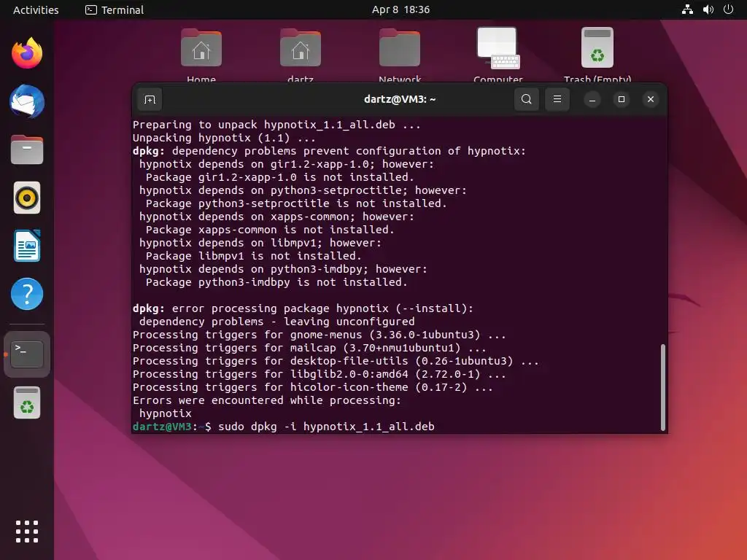Click 'Package libmpv1 is not installed' line

coord(253,256)
